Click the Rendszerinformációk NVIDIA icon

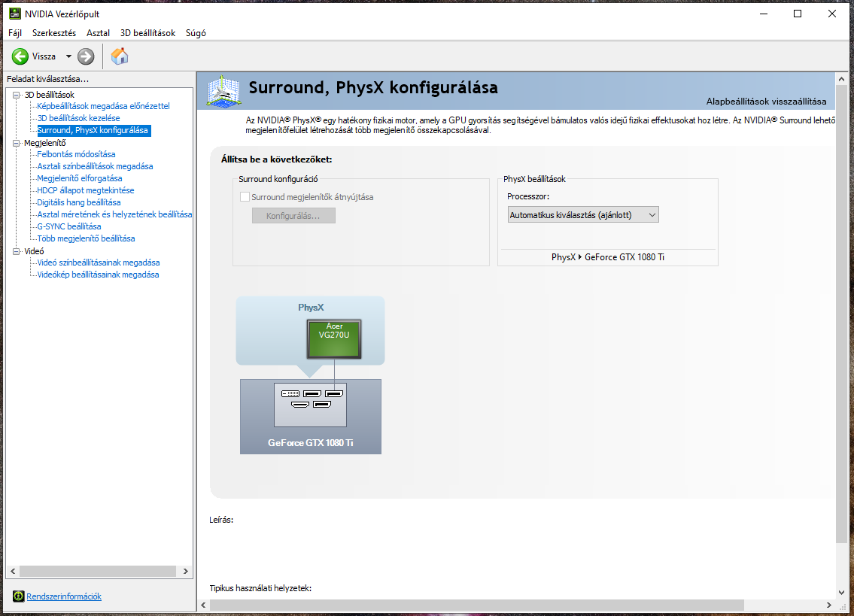[x=19, y=596]
